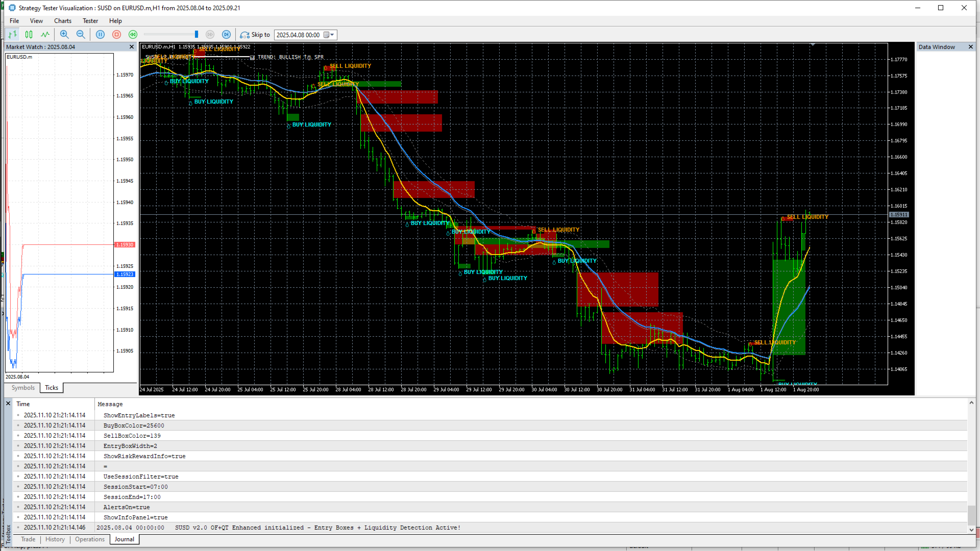Zoom in on the chart
The height and width of the screenshot is (551, 980).
[64, 35]
